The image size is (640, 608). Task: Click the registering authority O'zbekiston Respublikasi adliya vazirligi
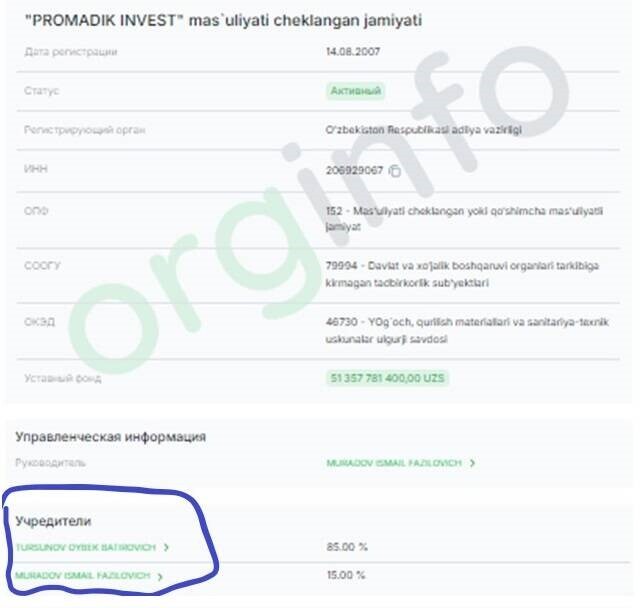[x=424, y=130]
